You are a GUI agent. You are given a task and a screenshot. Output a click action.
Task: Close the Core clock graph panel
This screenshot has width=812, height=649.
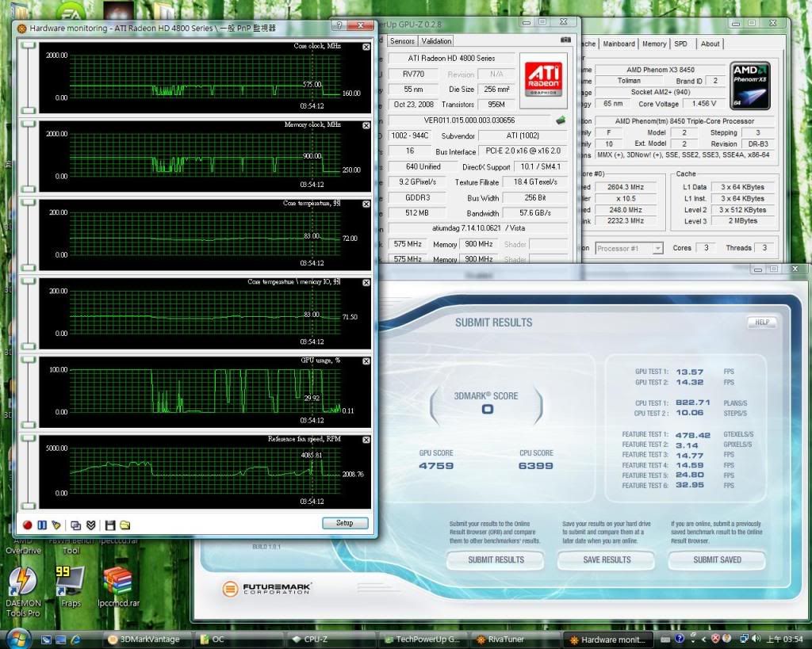click(x=366, y=47)
